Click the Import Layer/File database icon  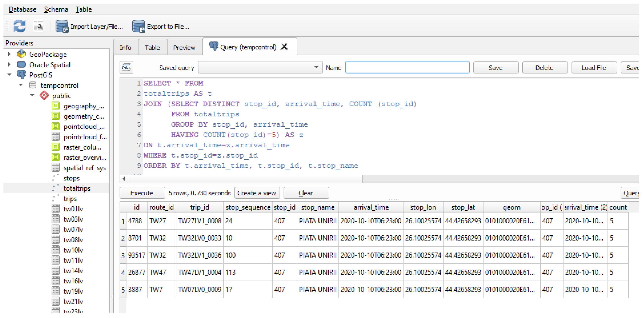62,26
